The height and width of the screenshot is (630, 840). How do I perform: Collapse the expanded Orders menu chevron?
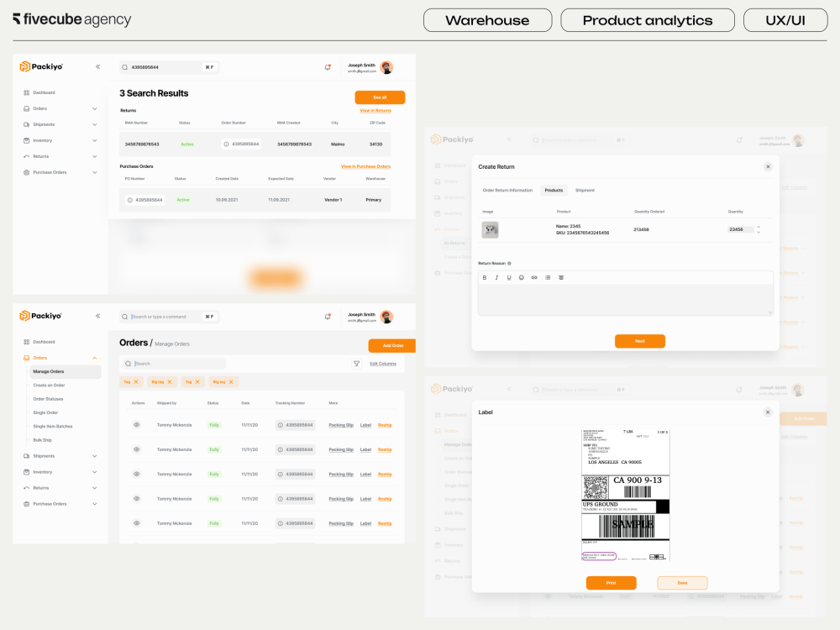95,358
